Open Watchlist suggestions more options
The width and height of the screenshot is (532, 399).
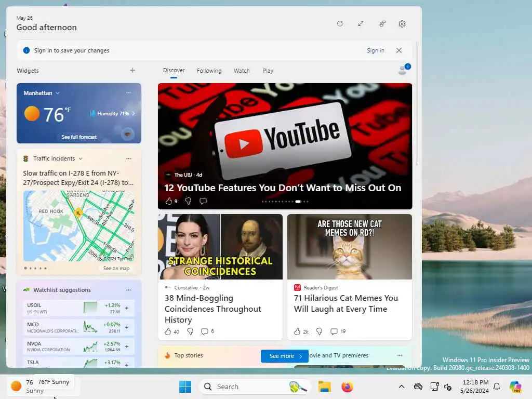128,290
